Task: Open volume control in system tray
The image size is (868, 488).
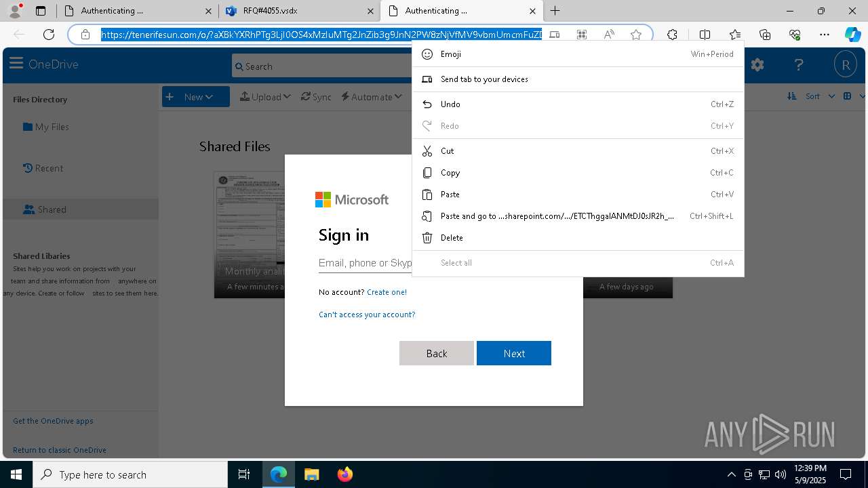Action: pyautogui.click(x=781, y=474)
